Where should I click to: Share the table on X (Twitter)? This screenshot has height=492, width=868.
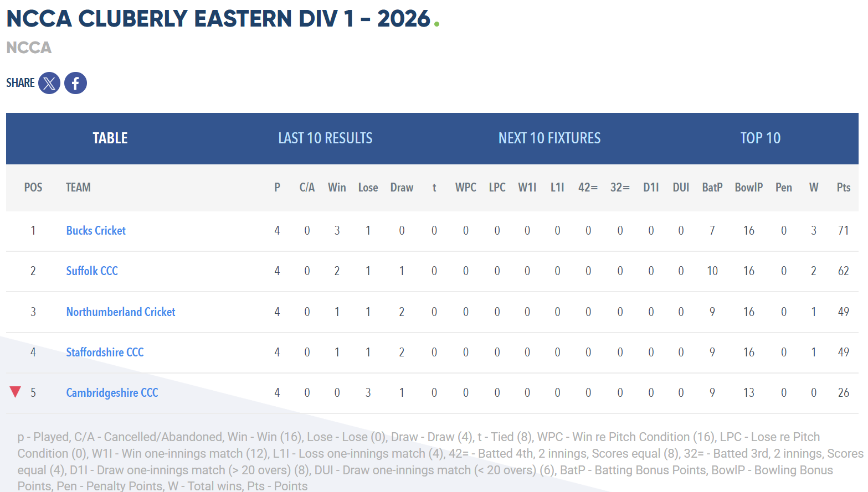coord(49,83)
